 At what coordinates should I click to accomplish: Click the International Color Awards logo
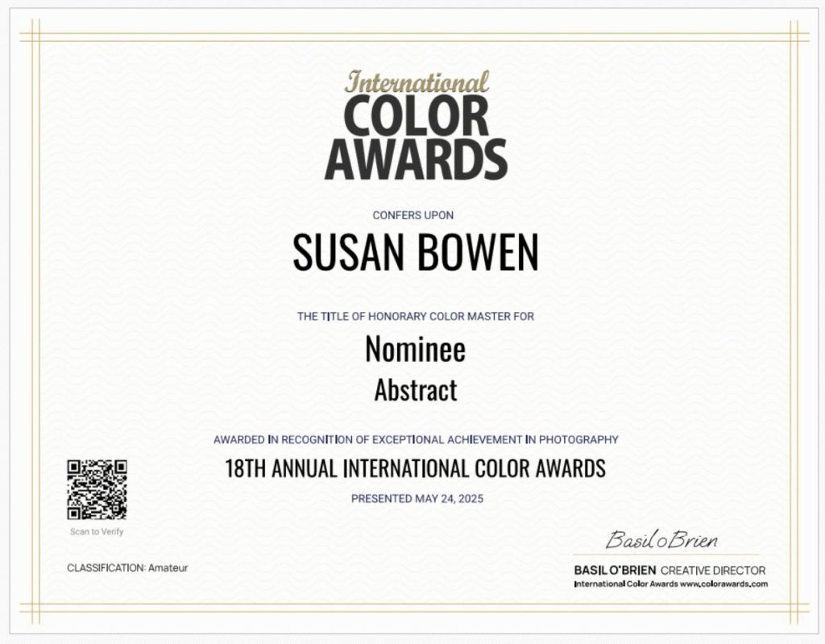[x=416, y=126]
